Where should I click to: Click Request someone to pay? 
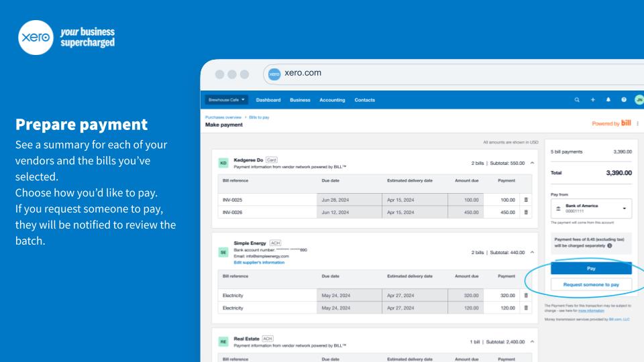click(x=591, y=284)
